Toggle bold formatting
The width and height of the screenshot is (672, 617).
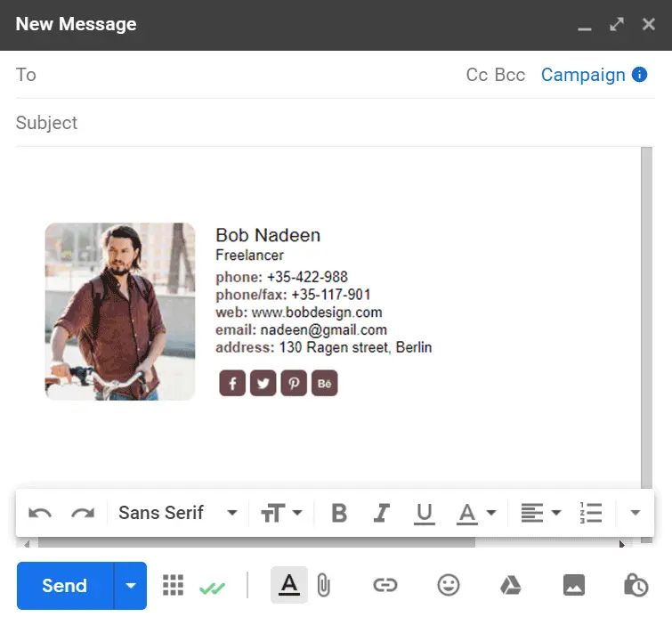point(339,513)
